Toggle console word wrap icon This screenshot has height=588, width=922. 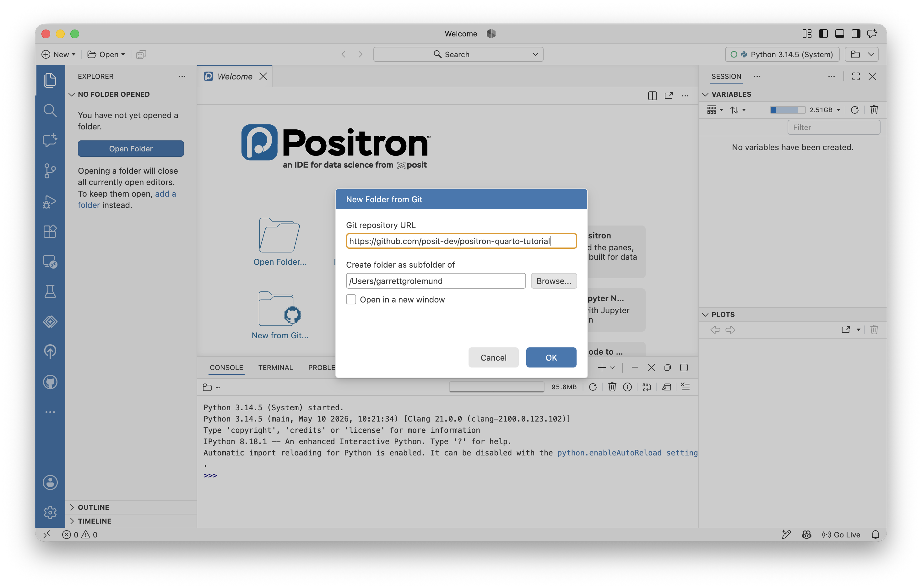(x=647, y=387)
